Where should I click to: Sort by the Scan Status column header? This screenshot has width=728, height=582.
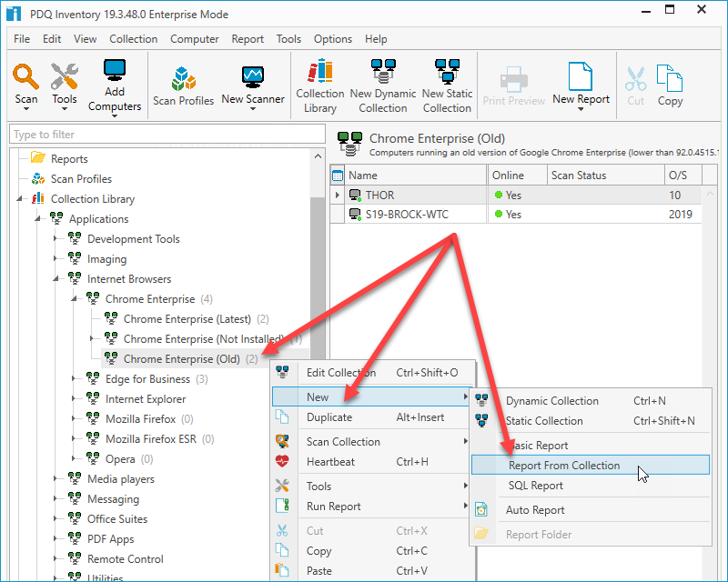click(x=605, y=176)
